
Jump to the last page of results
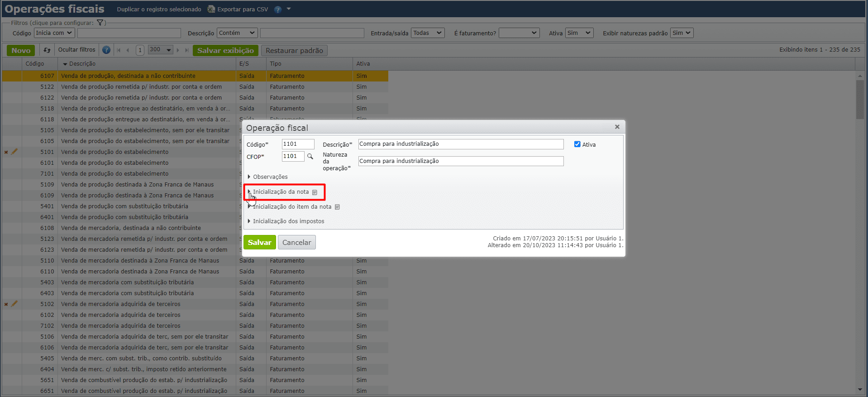click(187, 50)
